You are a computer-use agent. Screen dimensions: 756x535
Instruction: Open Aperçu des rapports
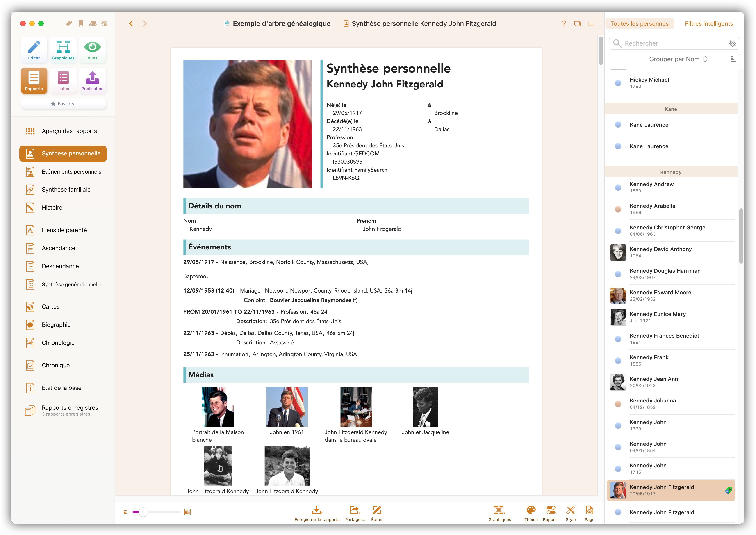click(63, 131)
